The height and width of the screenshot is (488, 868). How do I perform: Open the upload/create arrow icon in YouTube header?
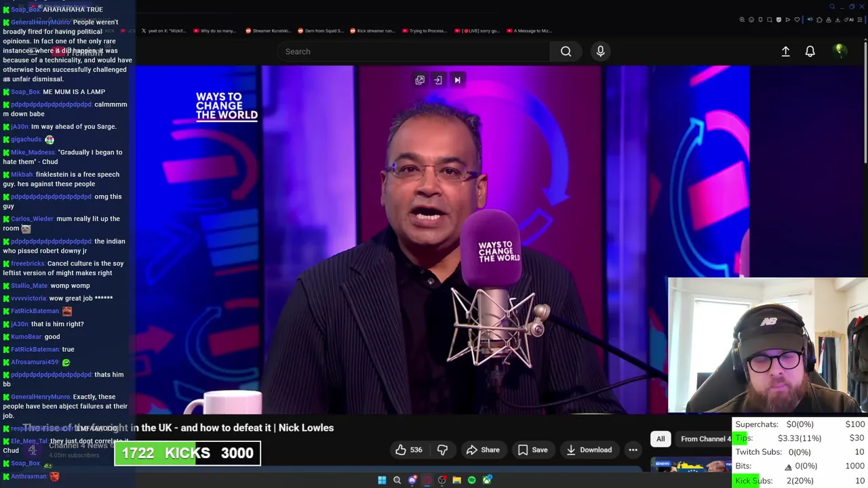click(785, 52)
